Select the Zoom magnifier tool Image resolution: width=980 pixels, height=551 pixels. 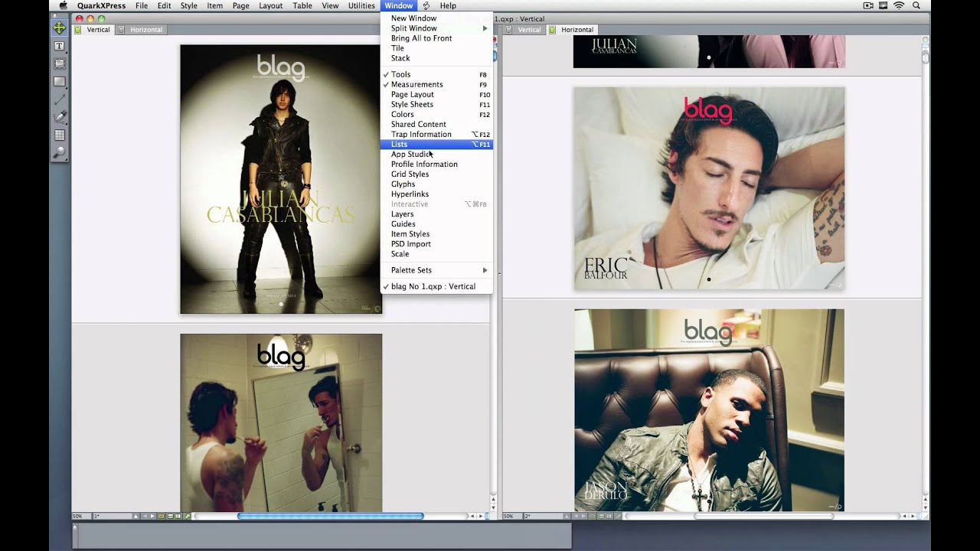[59, 152]
